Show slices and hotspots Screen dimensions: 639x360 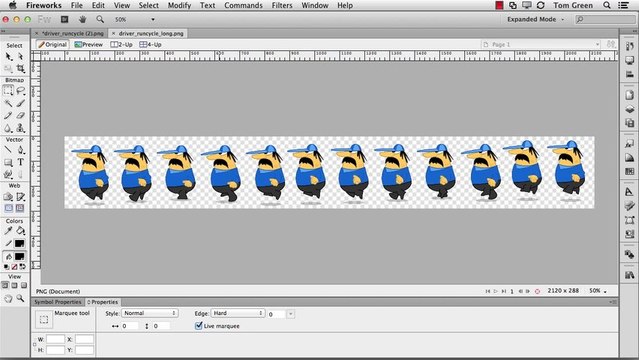tap(20, 208)
